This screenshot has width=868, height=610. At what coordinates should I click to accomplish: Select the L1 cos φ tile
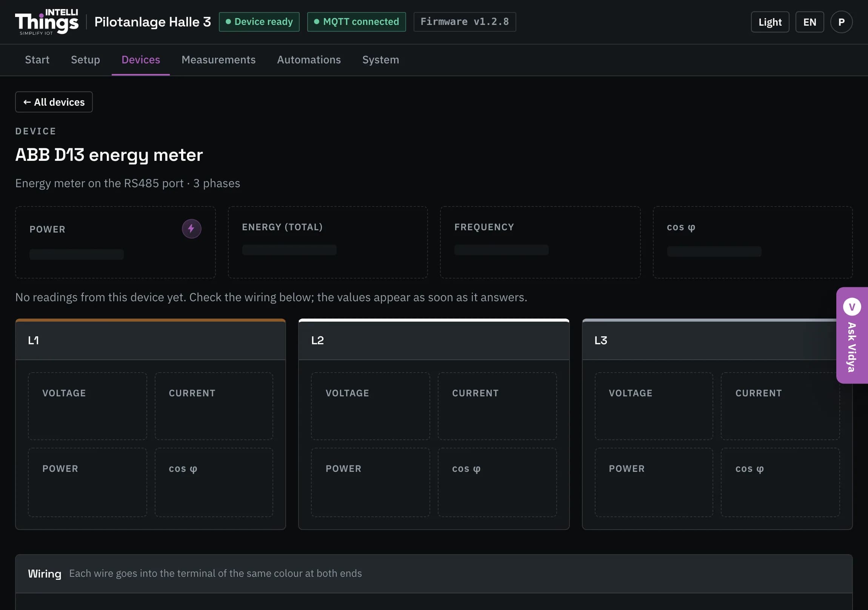pyautogui.click(x=214, y=482)
